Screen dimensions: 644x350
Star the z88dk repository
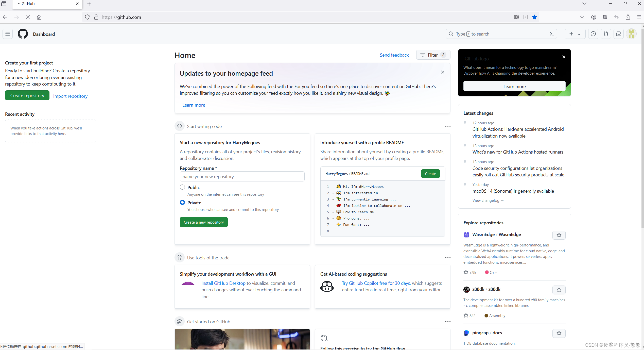[559, 290]
